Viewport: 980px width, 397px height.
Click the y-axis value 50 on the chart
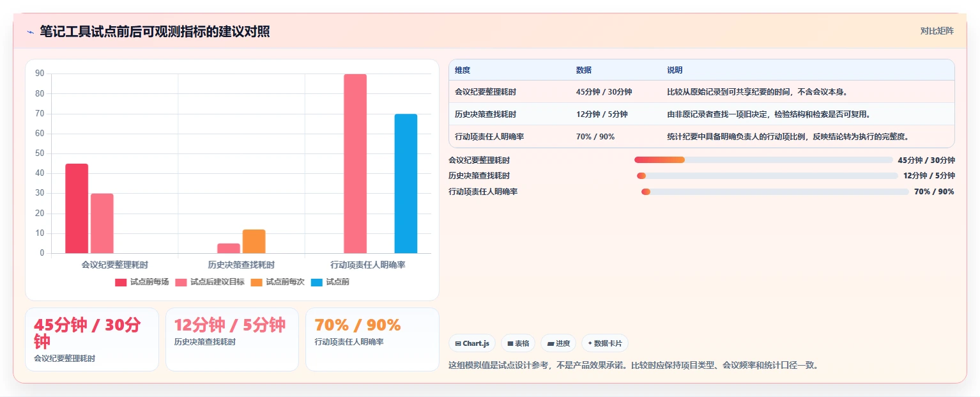pos(40,153)
